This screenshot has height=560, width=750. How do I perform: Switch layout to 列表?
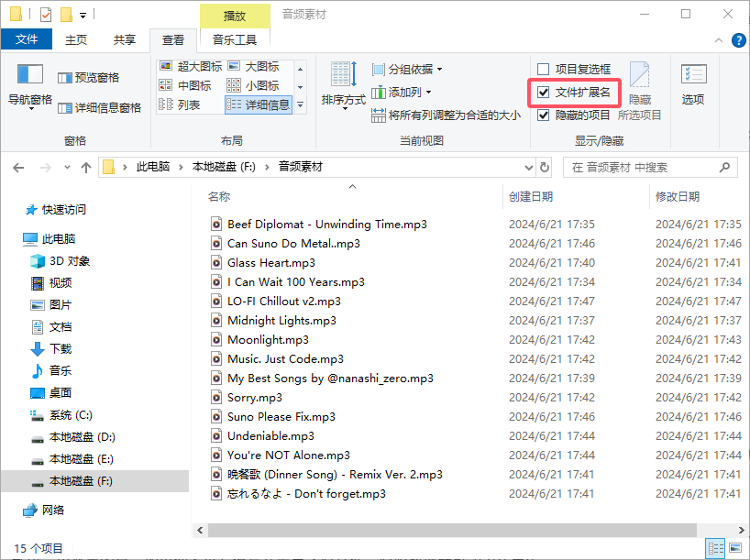point(180,104)
